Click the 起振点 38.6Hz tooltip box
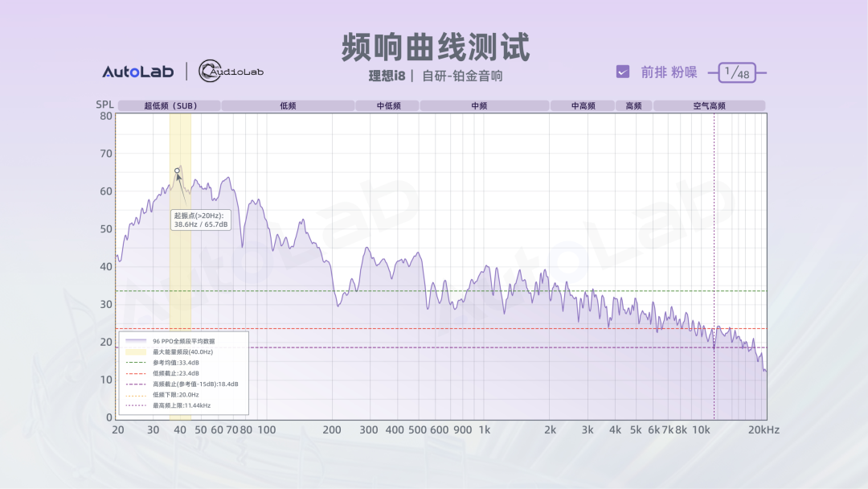This screenshot has height=489, width=868. click(201, 220)
